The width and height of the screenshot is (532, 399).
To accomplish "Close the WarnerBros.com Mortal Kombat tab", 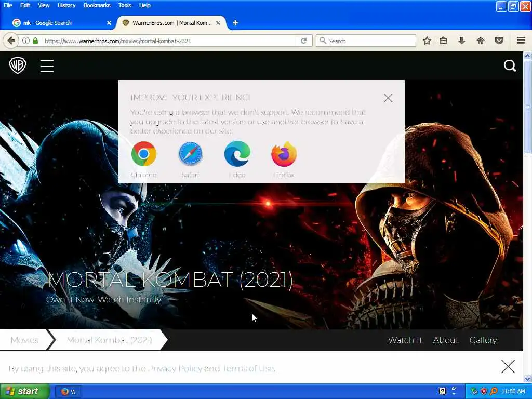I will [x=218, y=23].
